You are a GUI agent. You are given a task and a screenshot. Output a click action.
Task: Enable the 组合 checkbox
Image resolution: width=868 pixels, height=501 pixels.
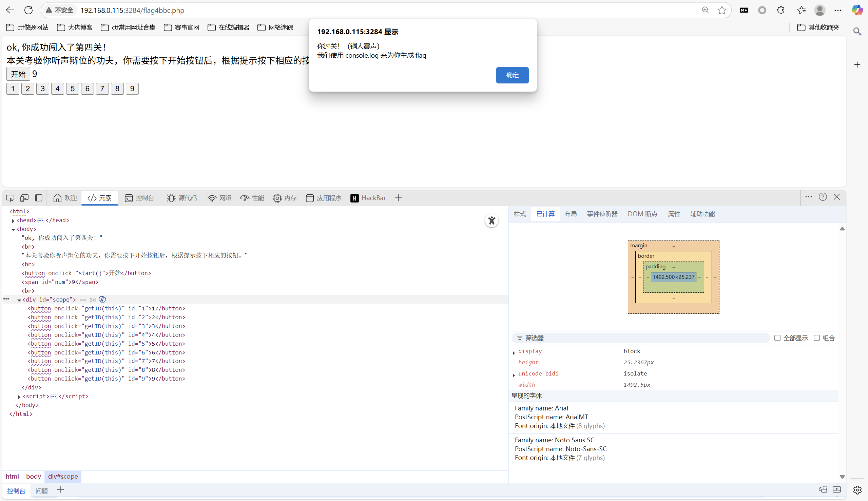[816, 338]
